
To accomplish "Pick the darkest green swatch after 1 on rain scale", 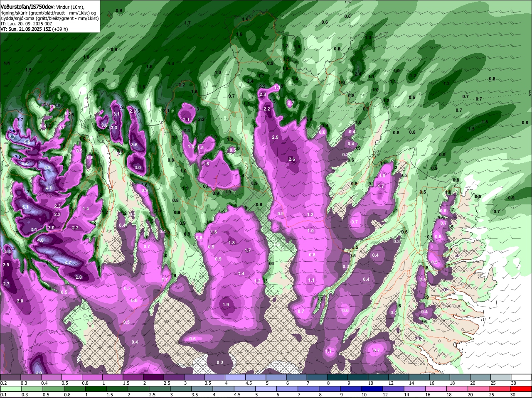I will (x=97, y=388).
